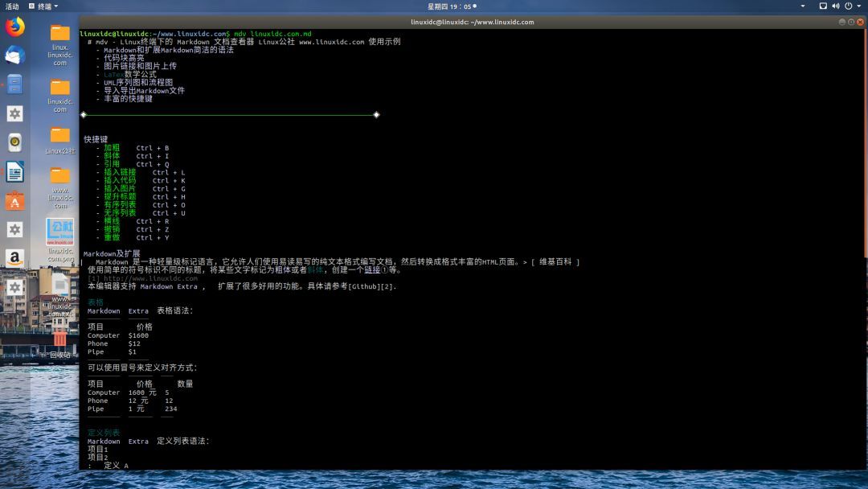Viewport: 868px width, 489px height.
Task: Open the 终端 application menu
Action: [x=43, y=6]
